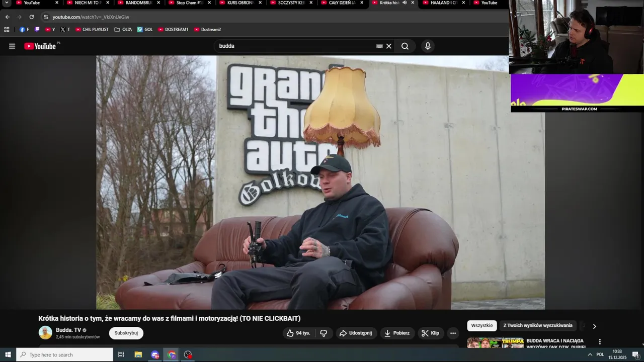
Task: Switch to the HAALAND I CI browser tab
Action: pyautogui.click(x=444, y=3)
